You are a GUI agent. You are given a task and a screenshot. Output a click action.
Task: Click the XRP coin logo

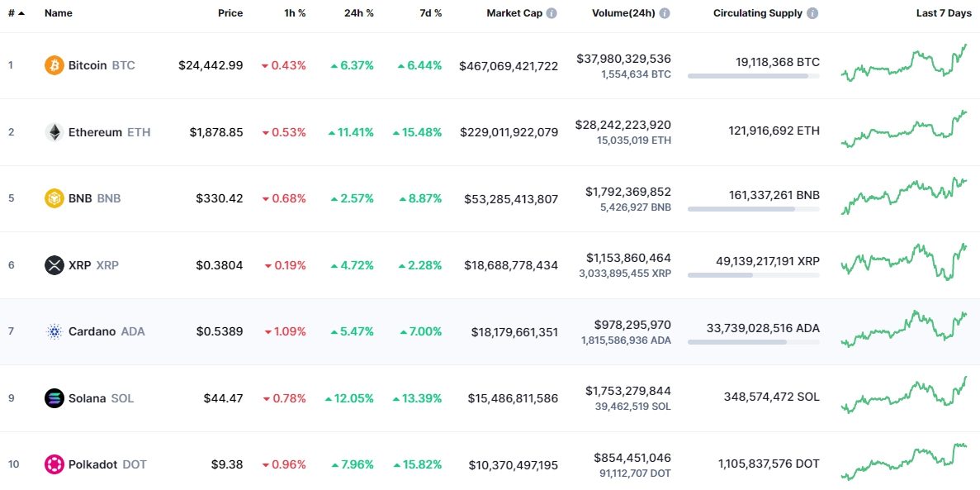coord(54,264)
